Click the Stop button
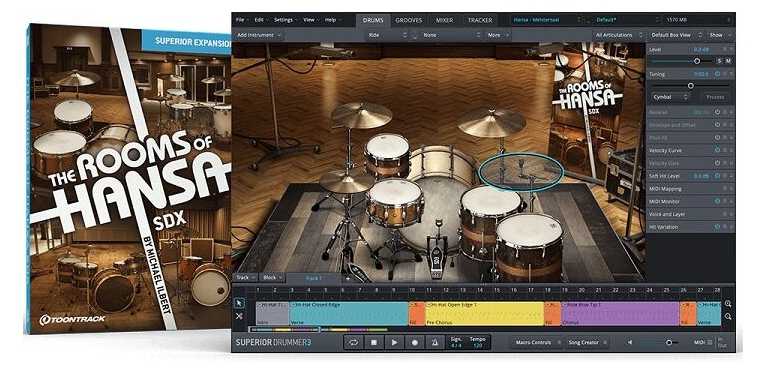The image size is (759, 369). click(374, 342)
